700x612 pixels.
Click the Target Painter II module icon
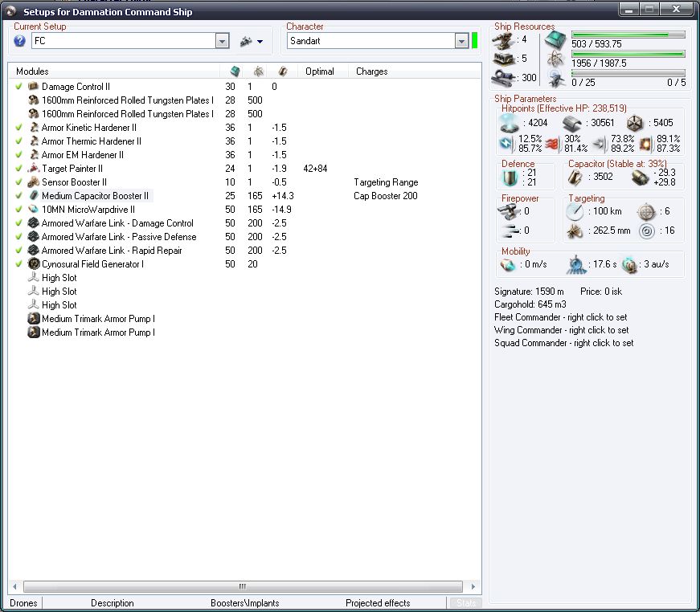[x=34, y=168]
